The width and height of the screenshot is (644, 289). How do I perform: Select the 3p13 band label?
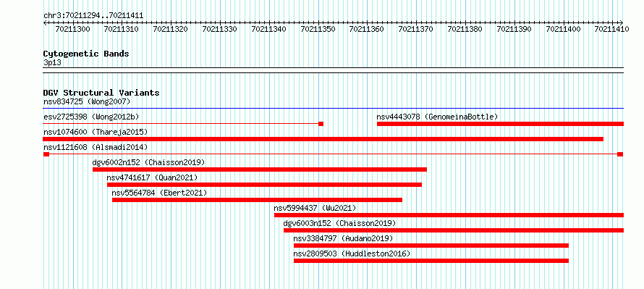[52, 62]
